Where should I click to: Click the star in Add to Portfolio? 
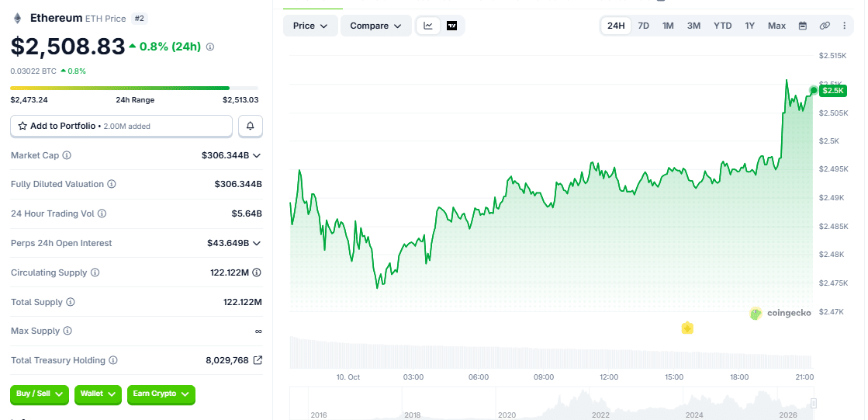(22, 127)
